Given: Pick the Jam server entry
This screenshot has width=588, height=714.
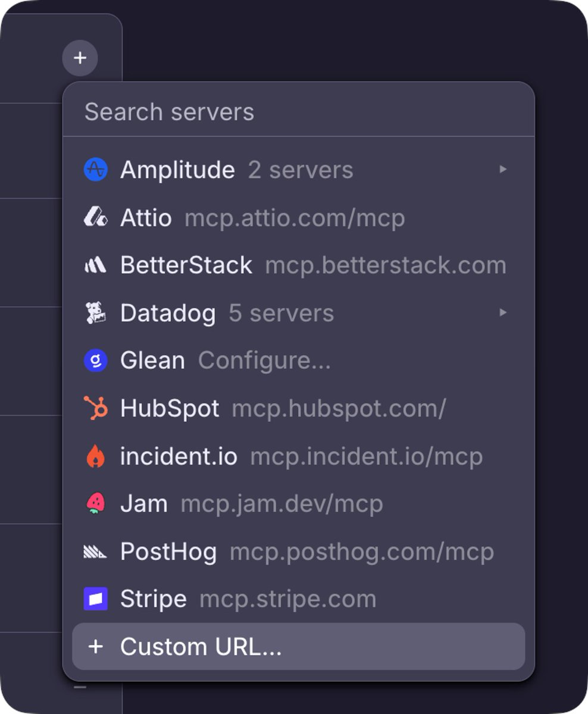Looking at the screenshot, I should coord(298,504).
